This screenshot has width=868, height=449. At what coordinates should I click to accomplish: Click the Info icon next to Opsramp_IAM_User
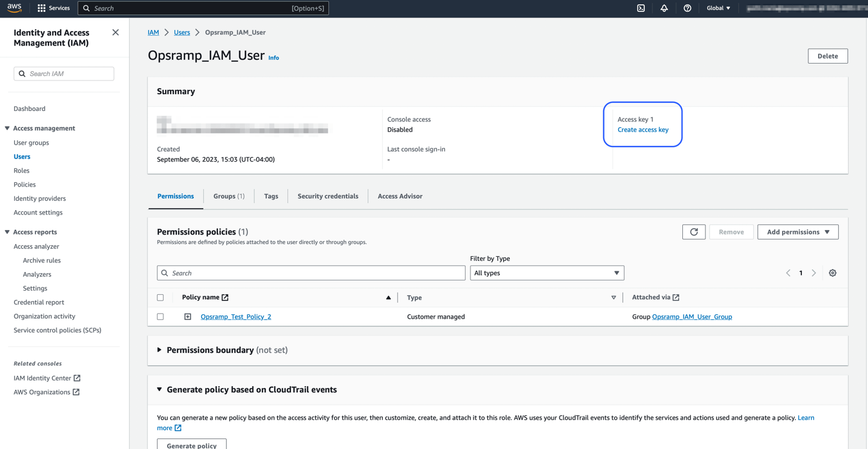pyautogui.click(x=273, y=57)
